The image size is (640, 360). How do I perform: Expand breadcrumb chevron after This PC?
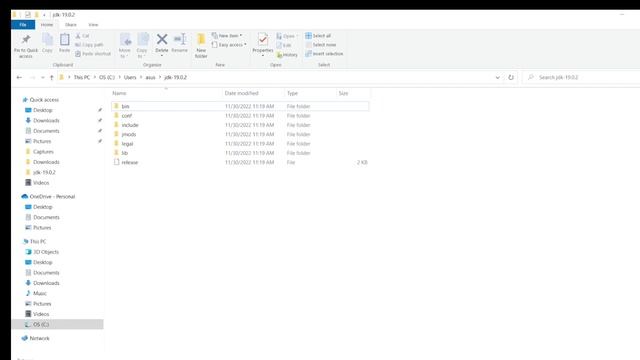[x=94, y=77]
